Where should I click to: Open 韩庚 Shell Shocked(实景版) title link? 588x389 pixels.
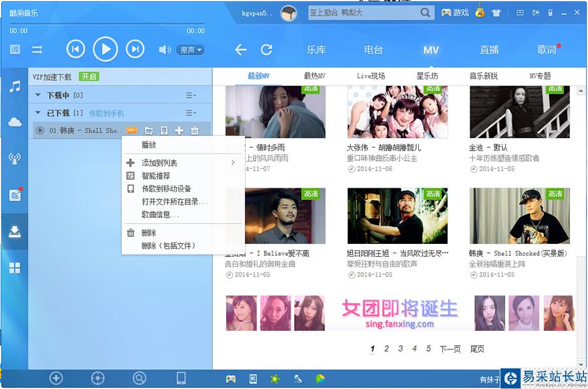tap(518, 253)
